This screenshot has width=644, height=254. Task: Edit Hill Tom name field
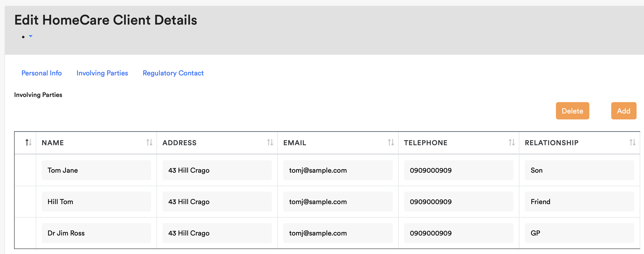(96, 202)
